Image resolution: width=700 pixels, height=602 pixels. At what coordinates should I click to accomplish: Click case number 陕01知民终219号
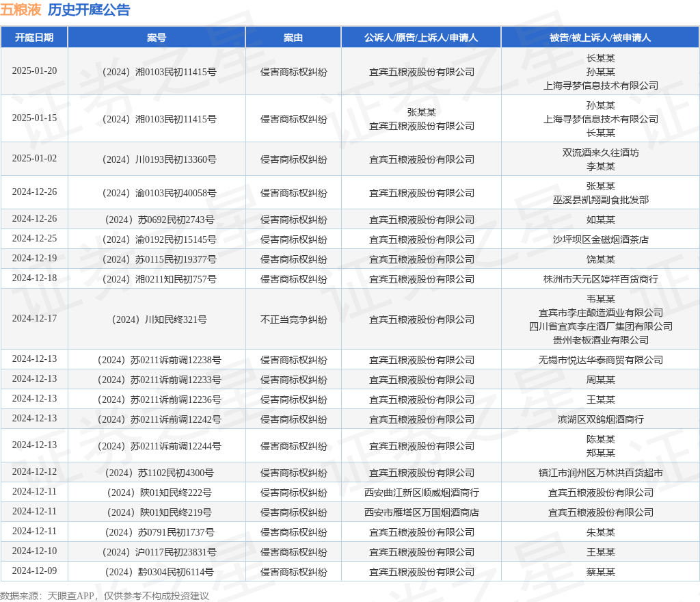click(159, 512)
